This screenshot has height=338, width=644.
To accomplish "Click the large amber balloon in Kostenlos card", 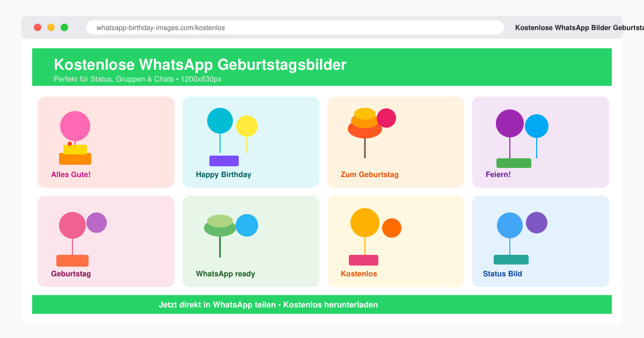I will click(365, 223).
